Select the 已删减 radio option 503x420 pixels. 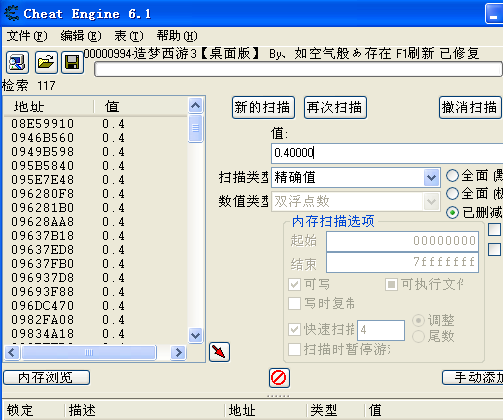click(452, 212)
